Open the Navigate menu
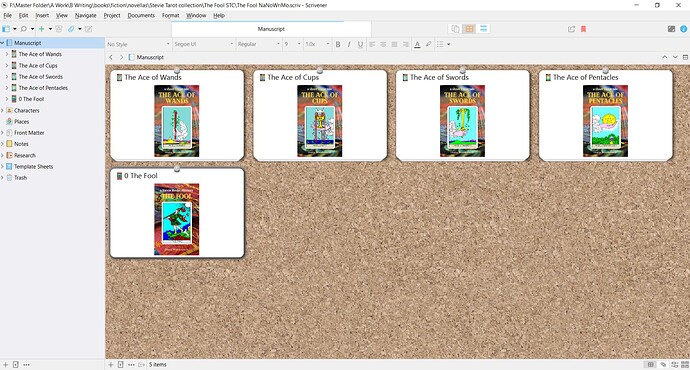690x370 pixels. pyautogui.click(x=85, y=15)
